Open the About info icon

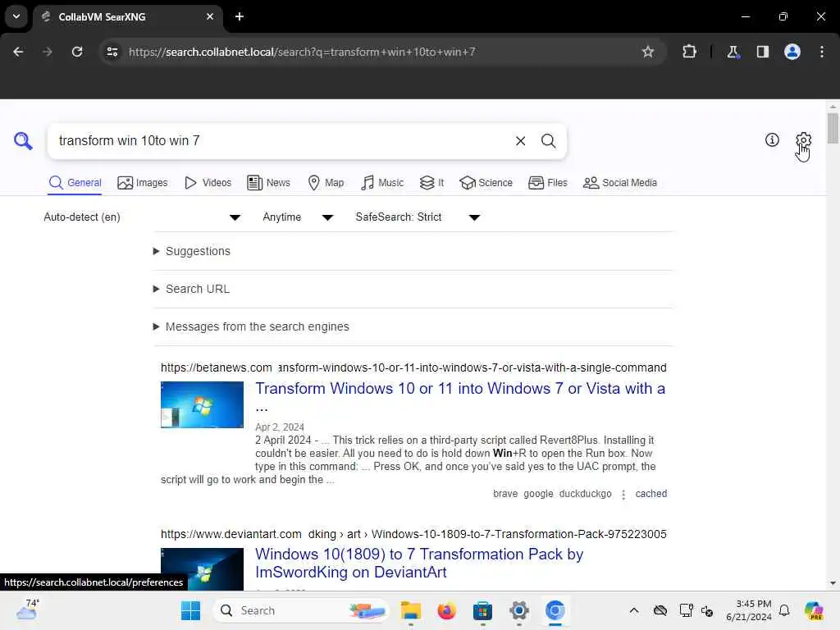(x=771, y=139)
